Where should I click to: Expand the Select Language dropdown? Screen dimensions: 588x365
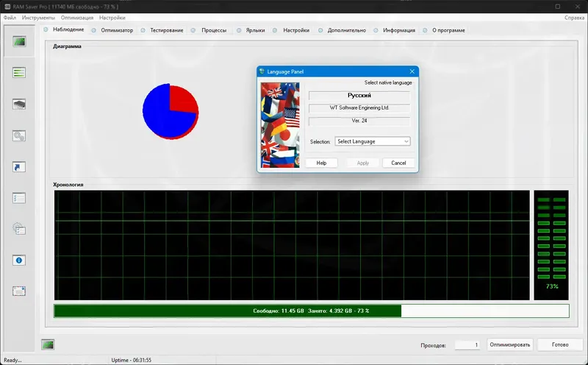[x=373, y=141]
